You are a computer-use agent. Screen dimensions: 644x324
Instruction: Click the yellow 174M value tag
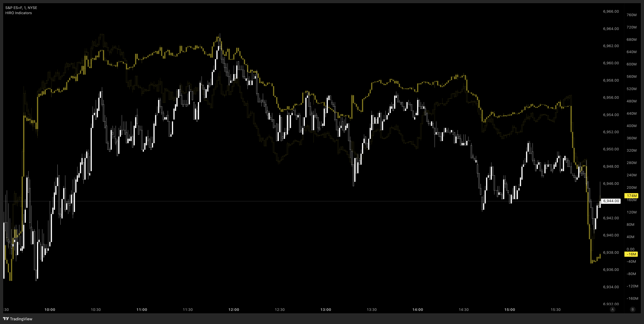click(x=632, y=196)
